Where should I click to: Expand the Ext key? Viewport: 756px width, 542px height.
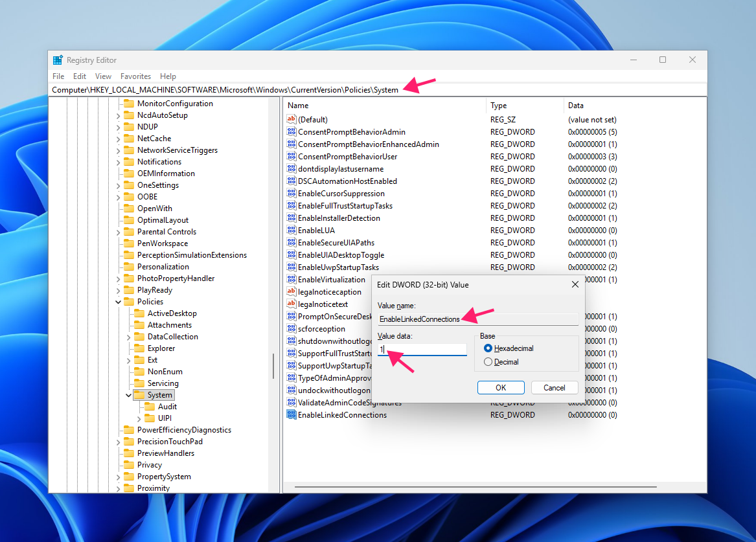point(129,361)
